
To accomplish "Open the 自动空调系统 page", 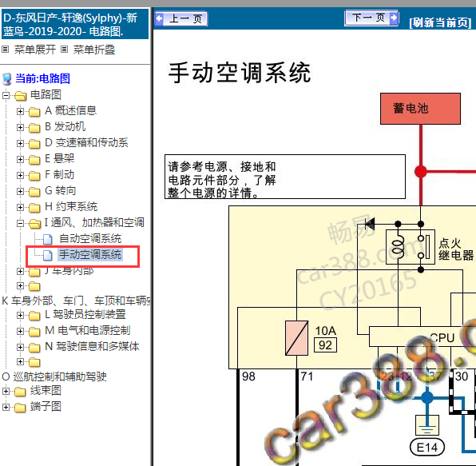I will 90,238.
